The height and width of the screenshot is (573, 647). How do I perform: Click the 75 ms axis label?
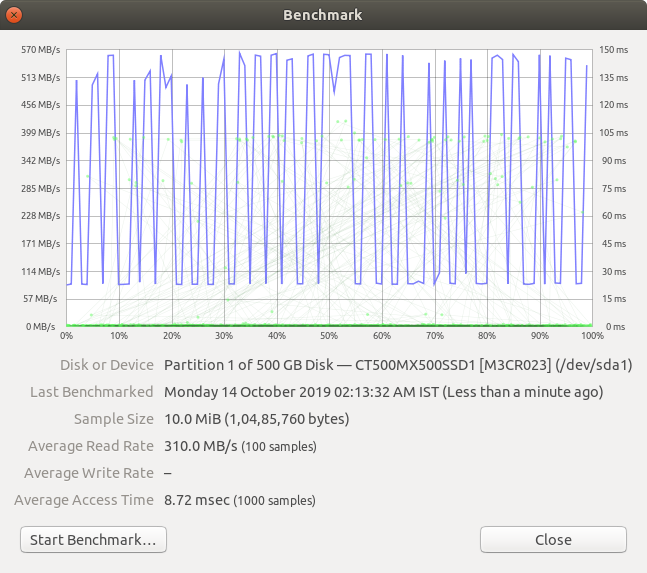click(614, 189)
